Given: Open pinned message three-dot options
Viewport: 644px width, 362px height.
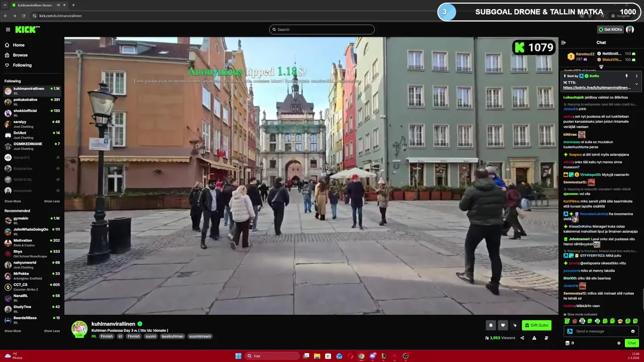Looking at the screenshot, I should pyautogui.click(x=636, y=76).
